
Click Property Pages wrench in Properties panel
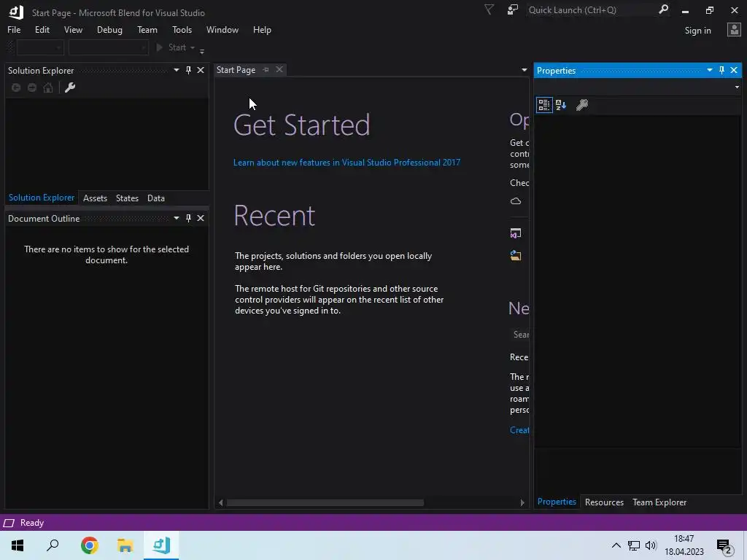[581, 105]
